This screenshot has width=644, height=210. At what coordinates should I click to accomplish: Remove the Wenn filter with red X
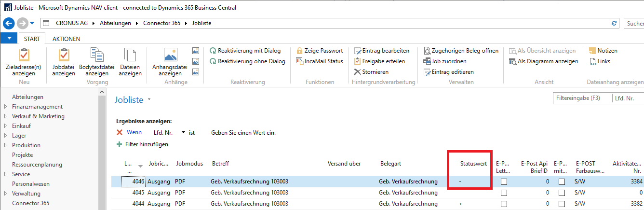pos(120,132)
